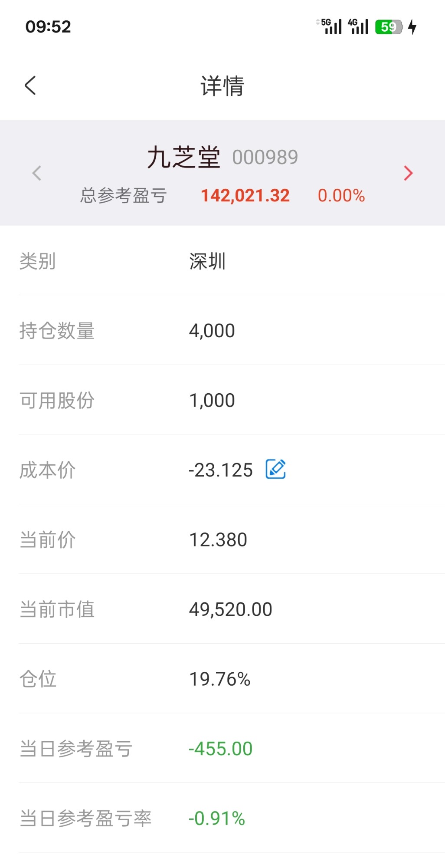Screen dimensions: 445x868
Task: Click the edit cost price pencil icon
Action: (275, 469)
